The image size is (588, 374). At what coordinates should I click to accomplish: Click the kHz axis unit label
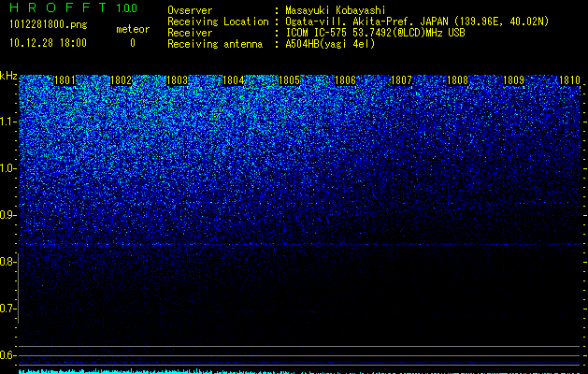tap(8, 76)
